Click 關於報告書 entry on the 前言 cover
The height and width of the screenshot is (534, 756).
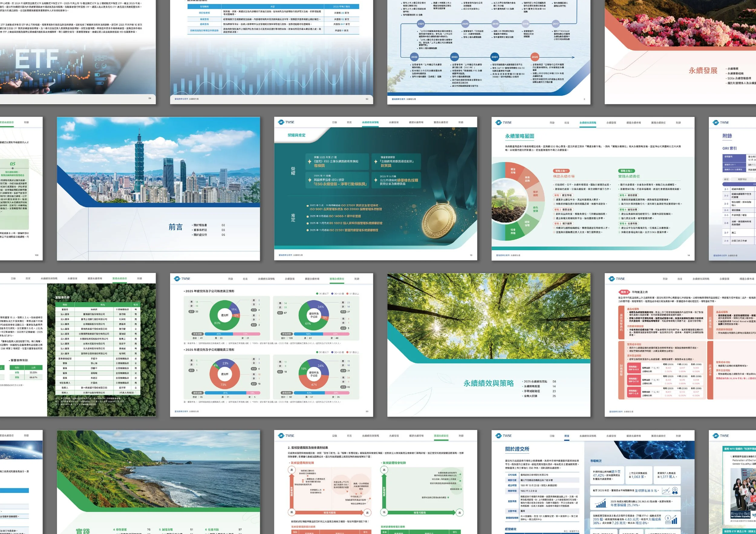200,225
